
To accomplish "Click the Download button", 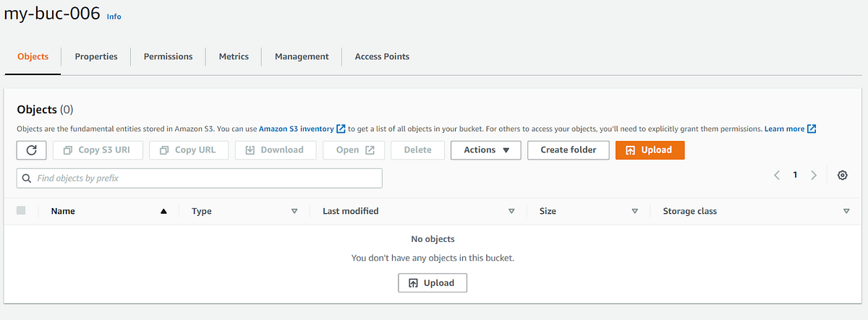I will [x=275, y=150].
